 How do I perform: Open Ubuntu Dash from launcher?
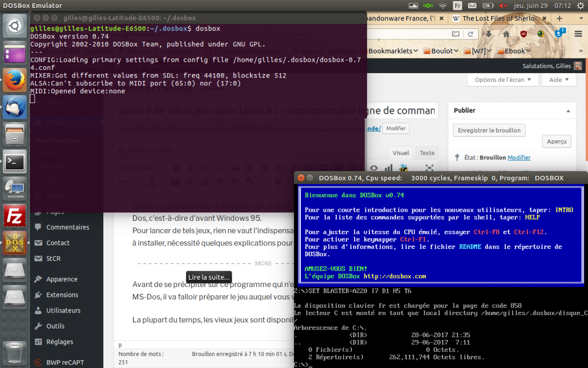(x=15, y=26)
